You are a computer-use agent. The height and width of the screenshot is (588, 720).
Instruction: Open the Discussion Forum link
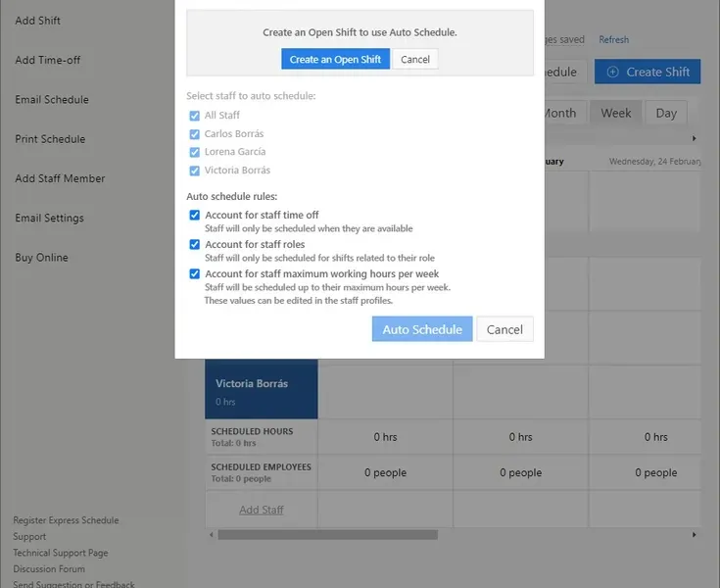(x=49, y=568)
